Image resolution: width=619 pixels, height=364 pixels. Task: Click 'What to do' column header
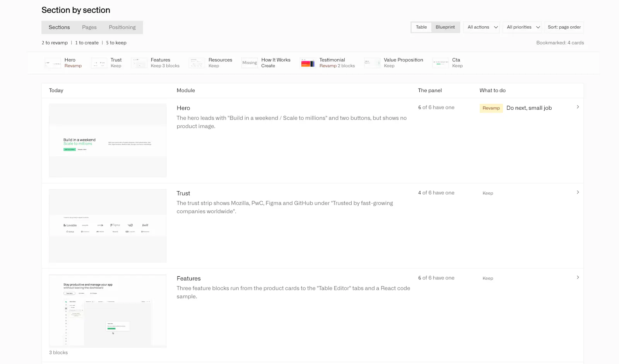492,90
